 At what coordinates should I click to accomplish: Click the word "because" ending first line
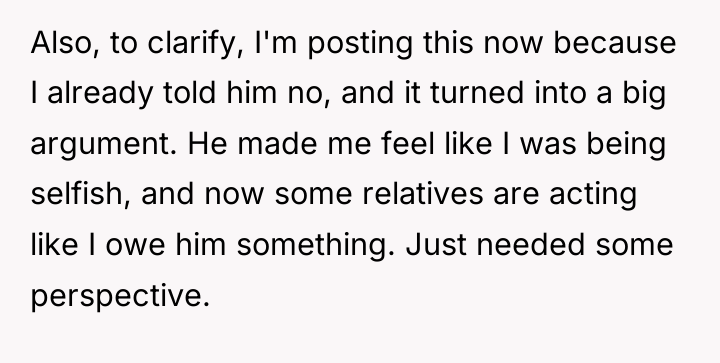[x=615, y=43]
